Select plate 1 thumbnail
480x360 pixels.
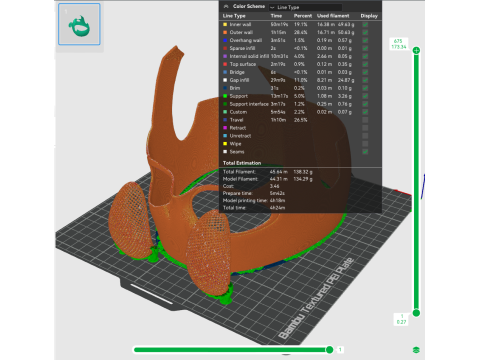coord(79,24)
